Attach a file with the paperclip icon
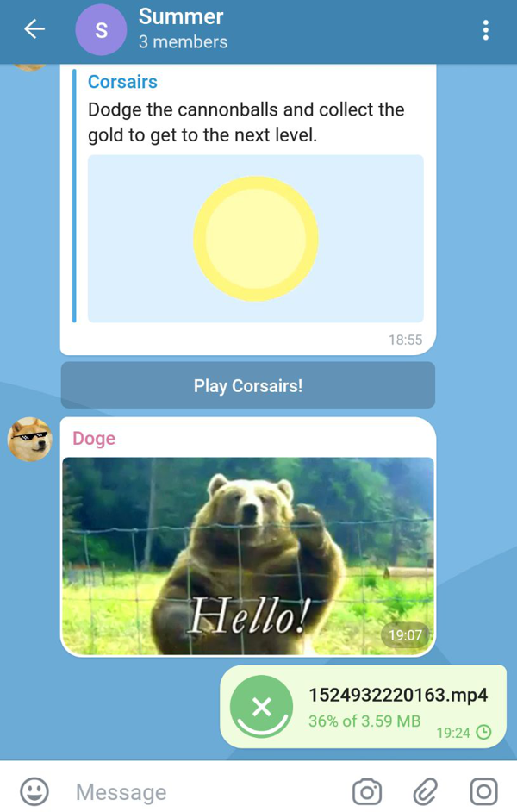The height and width of the screenshot is (812, 517). pyautogui.click(x=425, y=791)
